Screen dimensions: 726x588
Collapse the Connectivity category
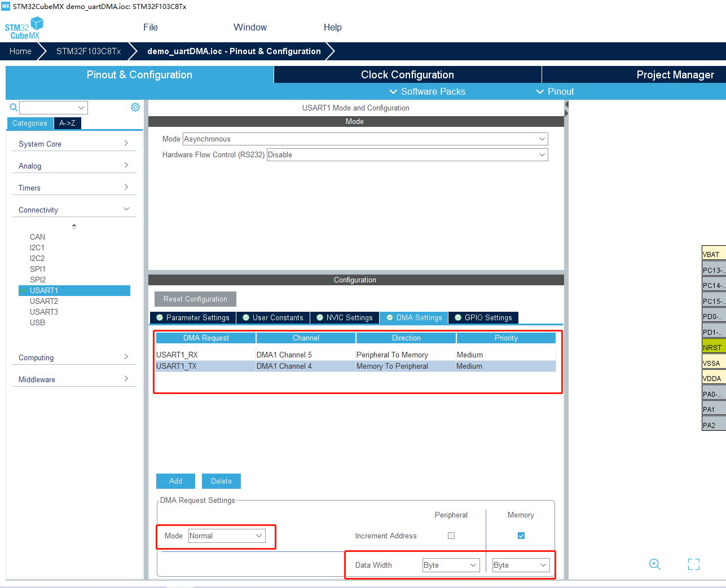[74, 210]
